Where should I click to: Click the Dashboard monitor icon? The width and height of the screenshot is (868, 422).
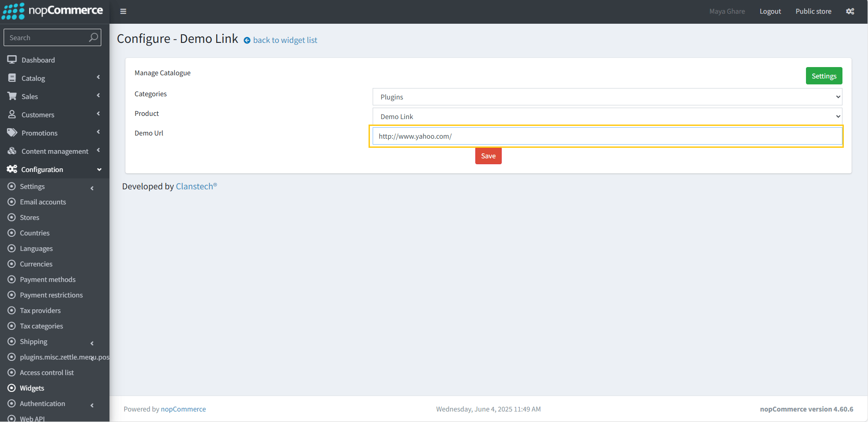pyautogui.click(x=12, y=60)
